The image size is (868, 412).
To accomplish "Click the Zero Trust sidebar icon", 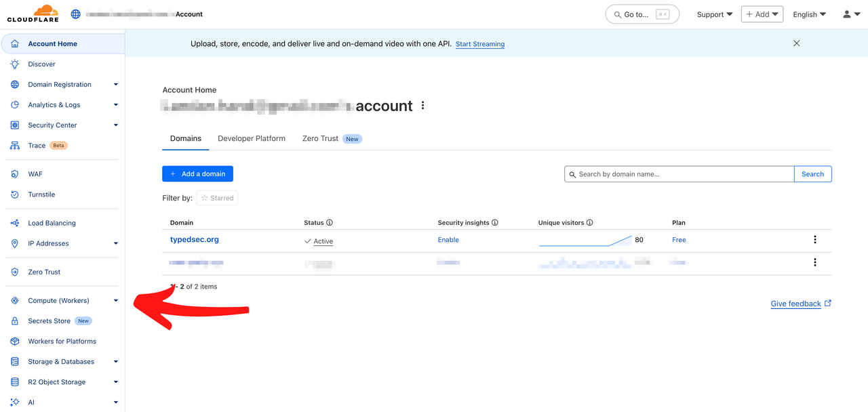I will 15,272.
